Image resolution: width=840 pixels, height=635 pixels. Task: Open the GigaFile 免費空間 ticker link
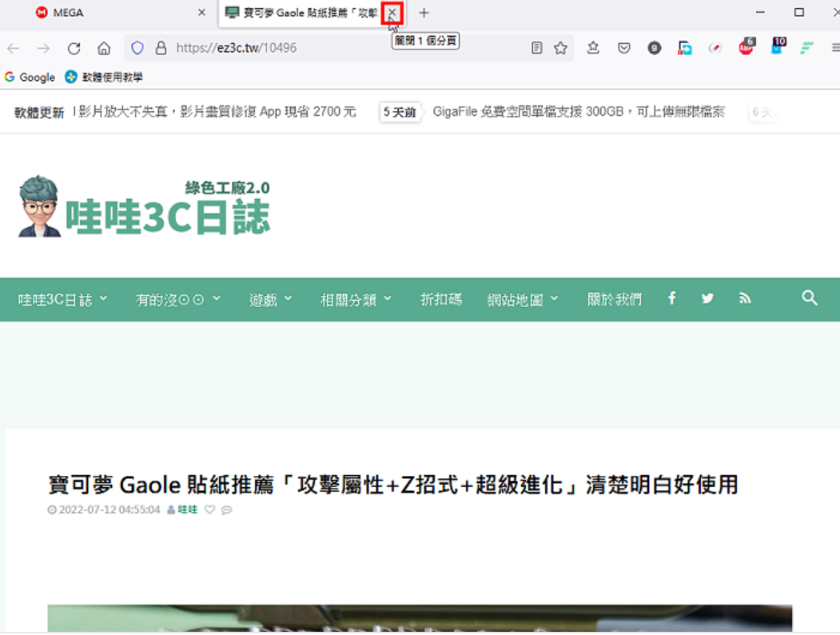(579, 111)
